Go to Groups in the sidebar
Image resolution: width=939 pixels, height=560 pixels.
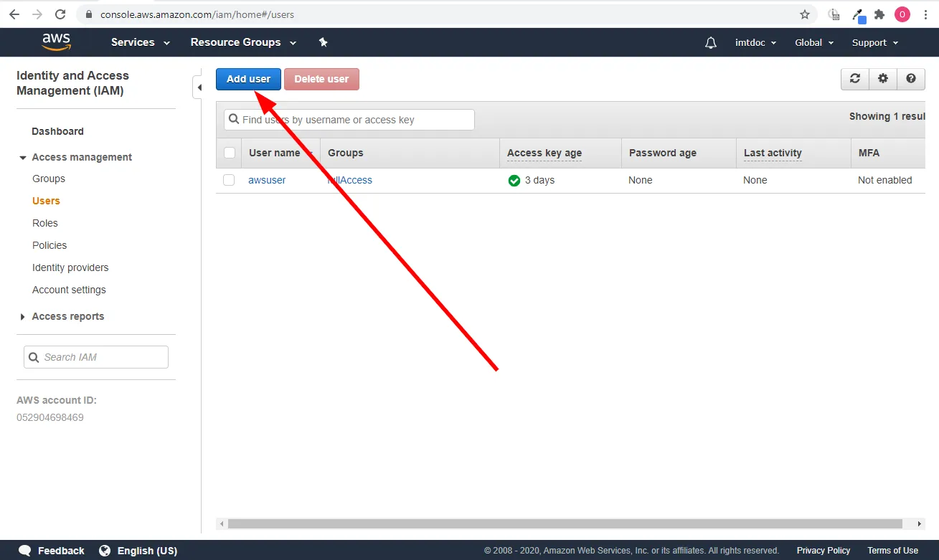click(49, 179)
